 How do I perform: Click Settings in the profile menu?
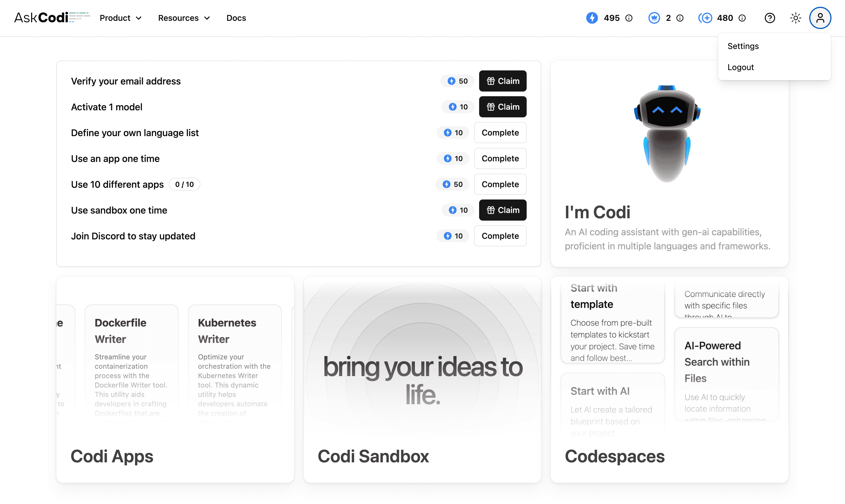click(x=743, y=45)
